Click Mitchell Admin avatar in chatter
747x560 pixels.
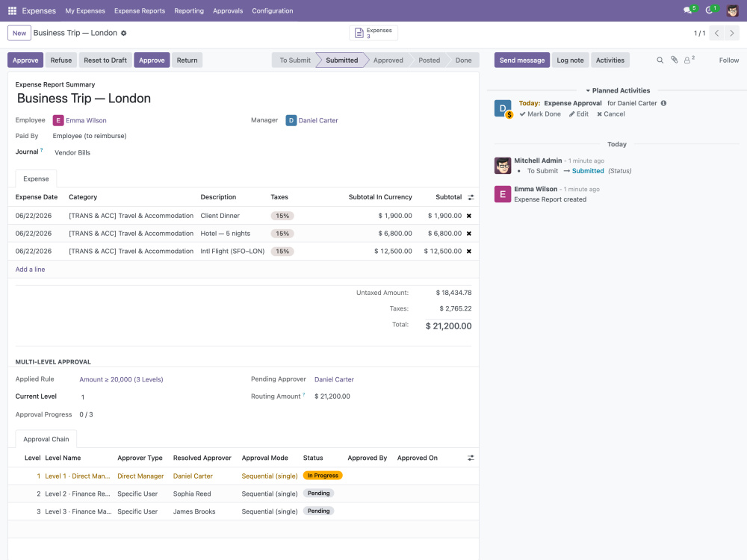(x=503, y=166)
